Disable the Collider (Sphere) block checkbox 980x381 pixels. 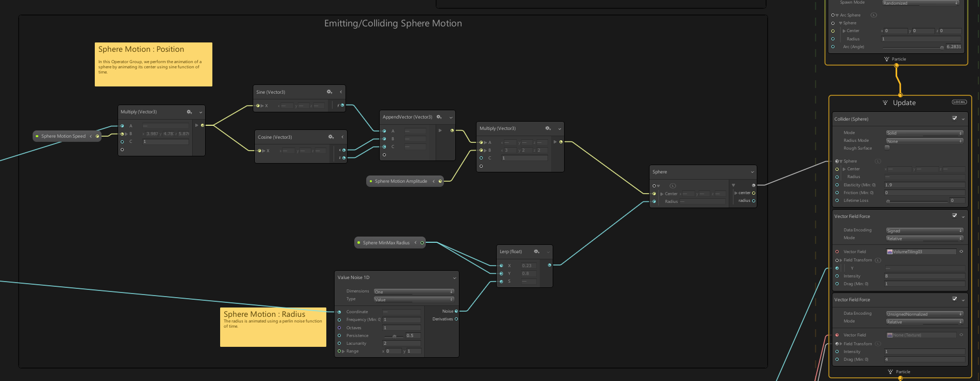point(955,119)
